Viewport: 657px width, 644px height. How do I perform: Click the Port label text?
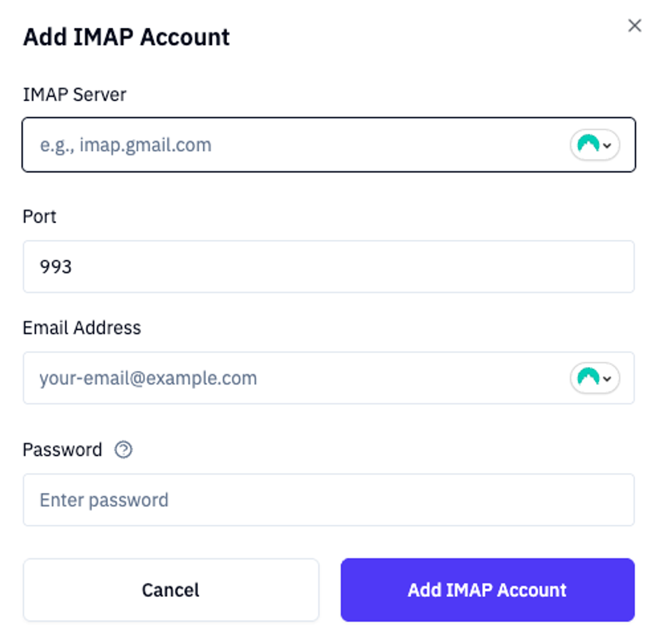click(x=39, y=217)
